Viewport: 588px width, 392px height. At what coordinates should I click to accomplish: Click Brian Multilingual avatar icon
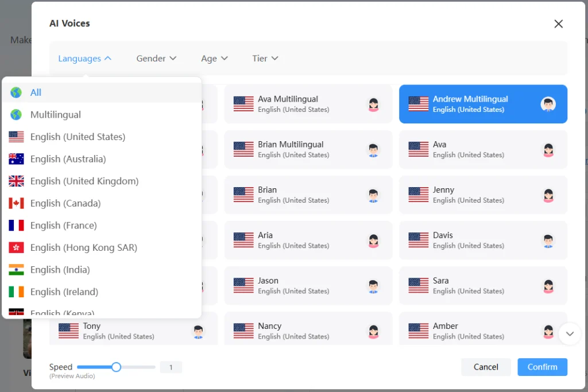pos(374,150)
